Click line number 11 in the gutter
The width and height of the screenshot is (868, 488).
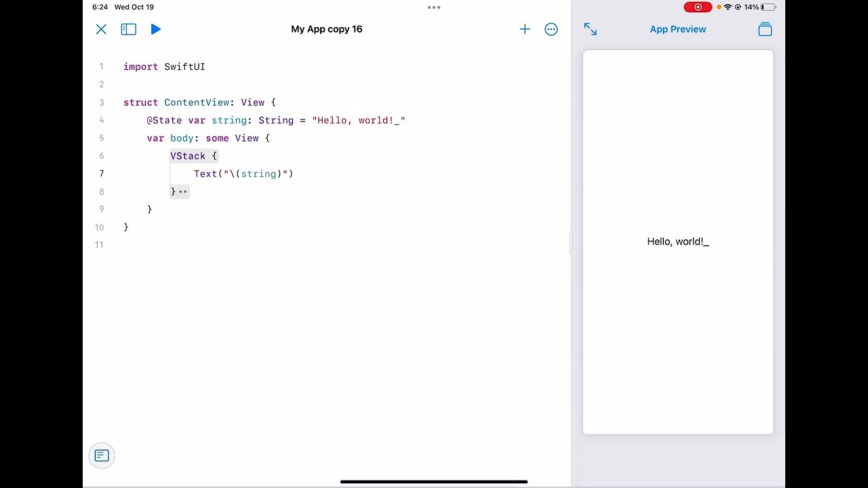pyautogui.click(x=100, y=245)
